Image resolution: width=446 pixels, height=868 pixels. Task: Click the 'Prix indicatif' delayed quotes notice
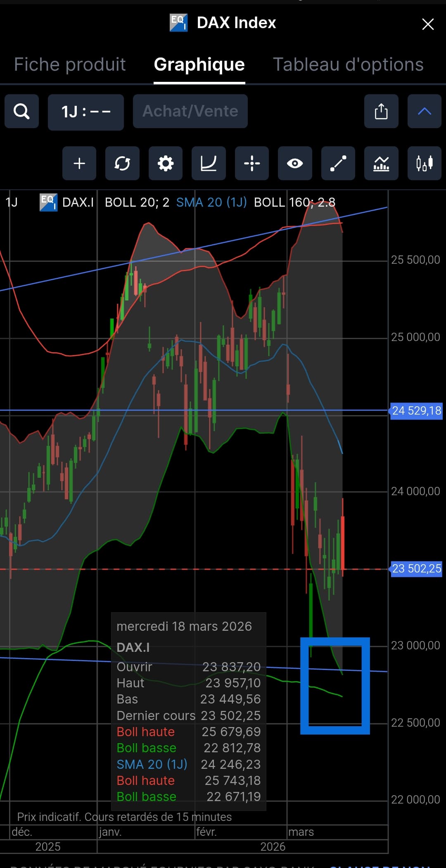[x=124, y=817]
